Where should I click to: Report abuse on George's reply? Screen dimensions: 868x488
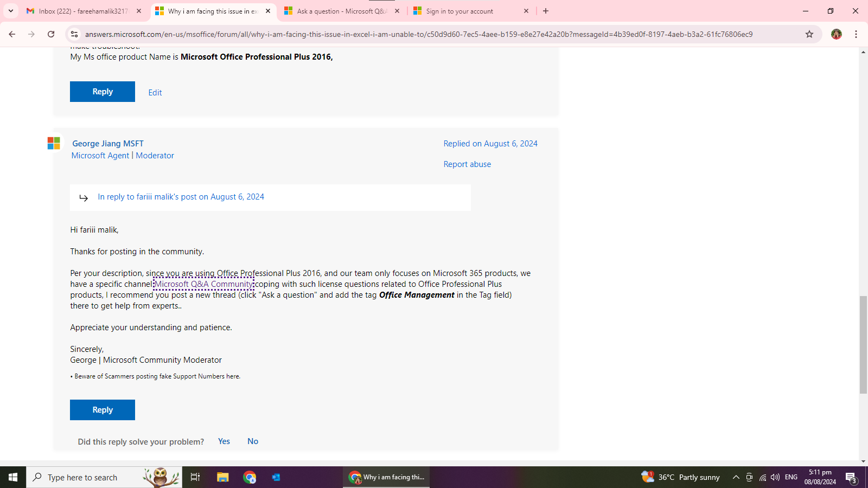(467, 164)
